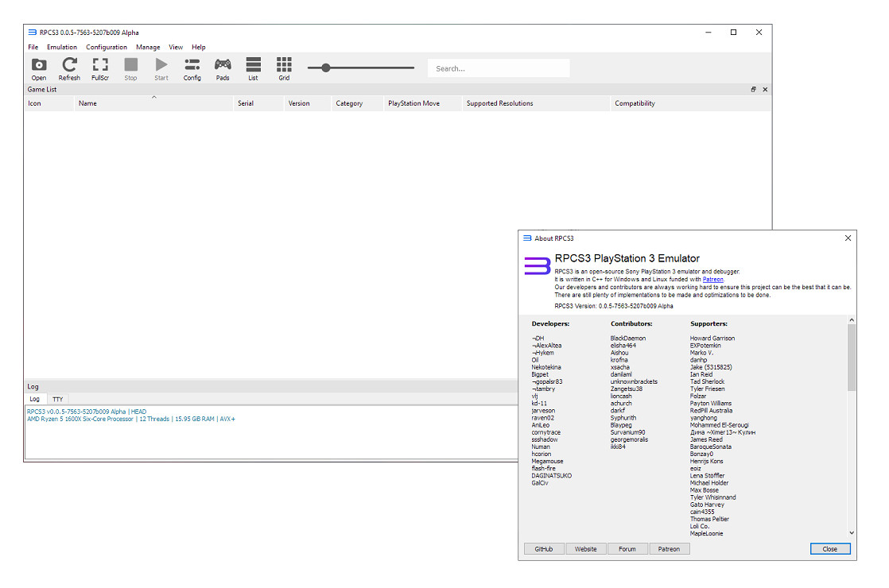Viewport: 889px width, 588px height.
Task: Click into the Search field
Action: 499,68
